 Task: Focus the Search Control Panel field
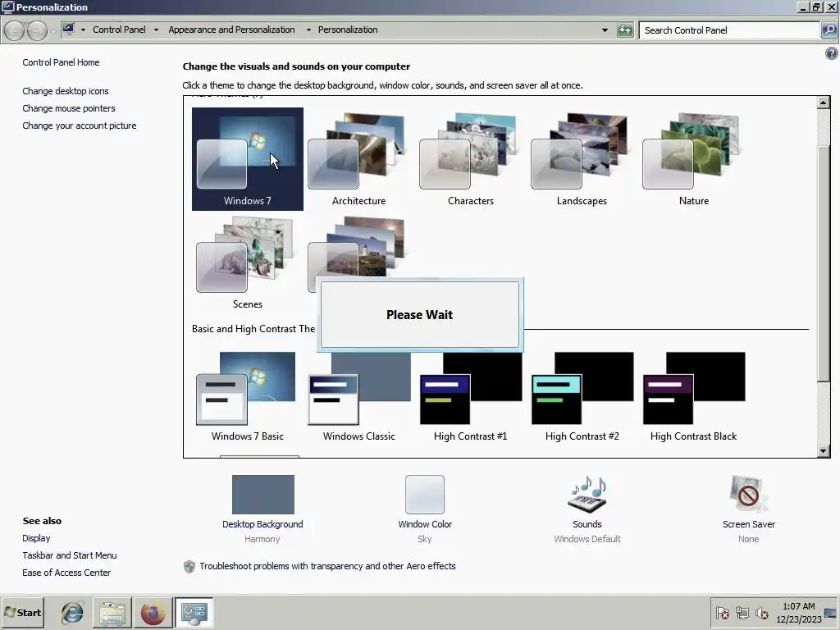pyautogui.click(x=729, y=30)
